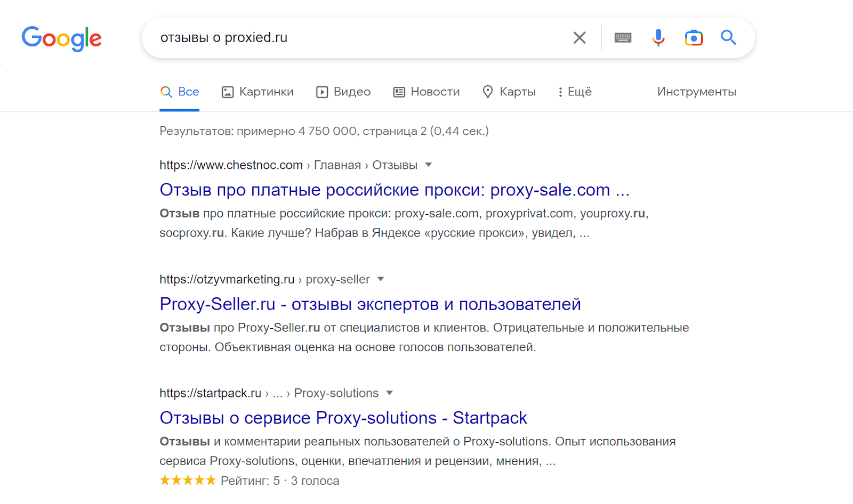Expand dropdown arrow next to chestnoc.com URL
Image resolution: width=853 pixels, height=504 pixels.
(x=428, y=165)
